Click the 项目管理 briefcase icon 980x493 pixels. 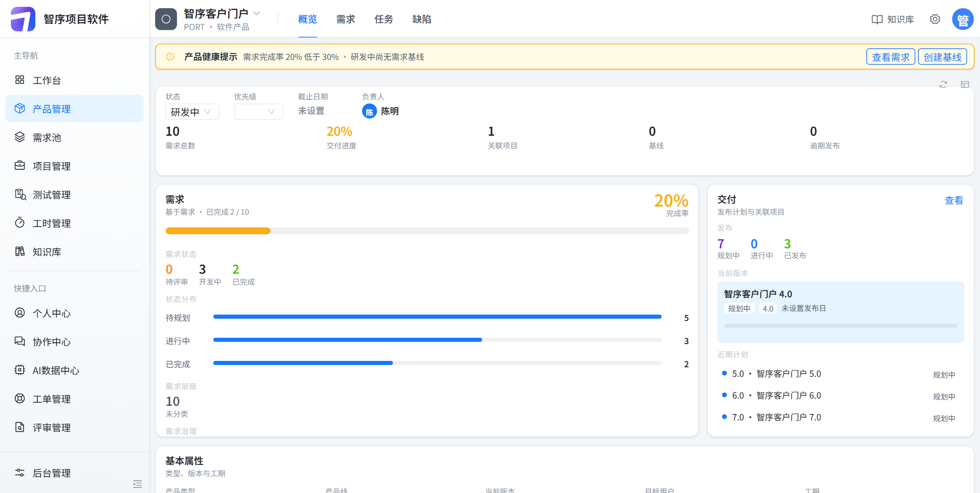[20, 166]
